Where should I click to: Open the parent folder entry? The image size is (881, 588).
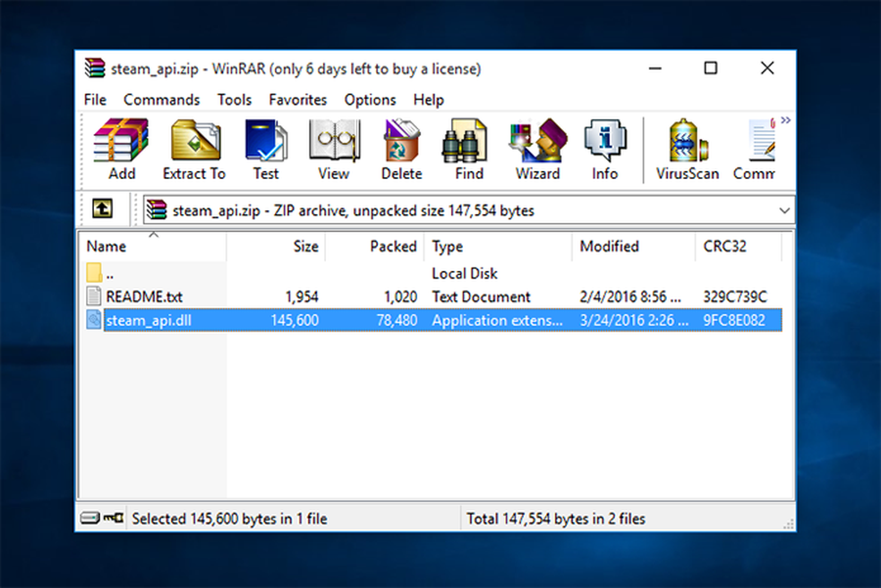coord(109,273)
